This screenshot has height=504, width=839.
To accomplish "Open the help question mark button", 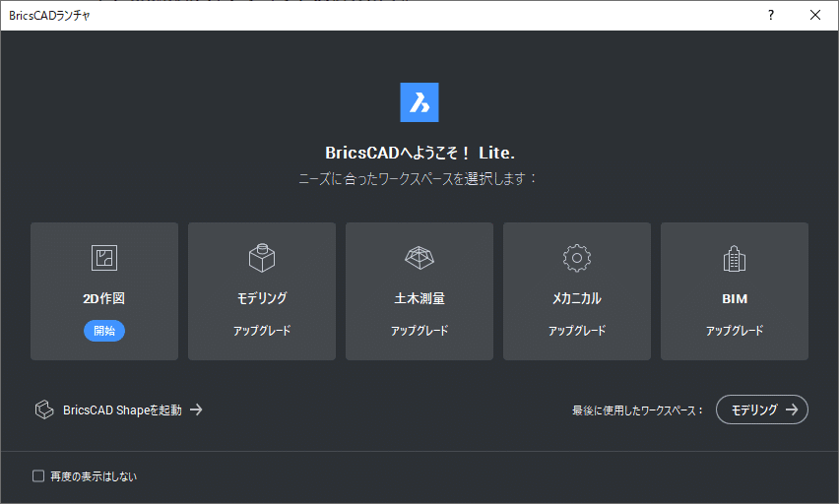I will (770, 15).
